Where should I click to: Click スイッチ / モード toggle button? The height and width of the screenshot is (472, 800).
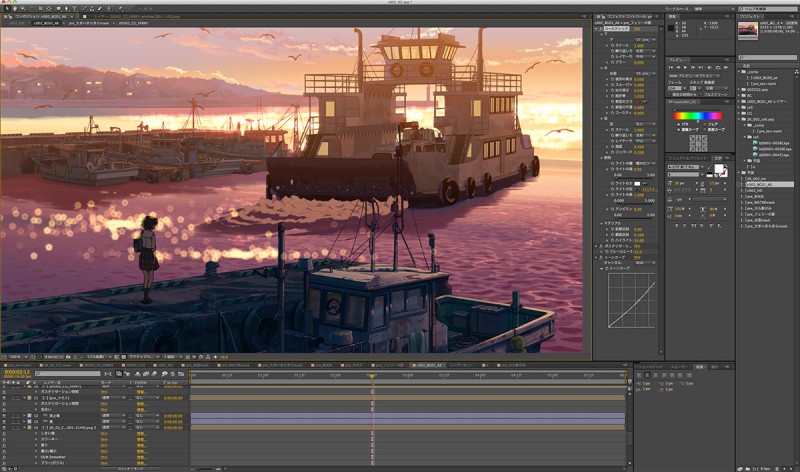131,468
